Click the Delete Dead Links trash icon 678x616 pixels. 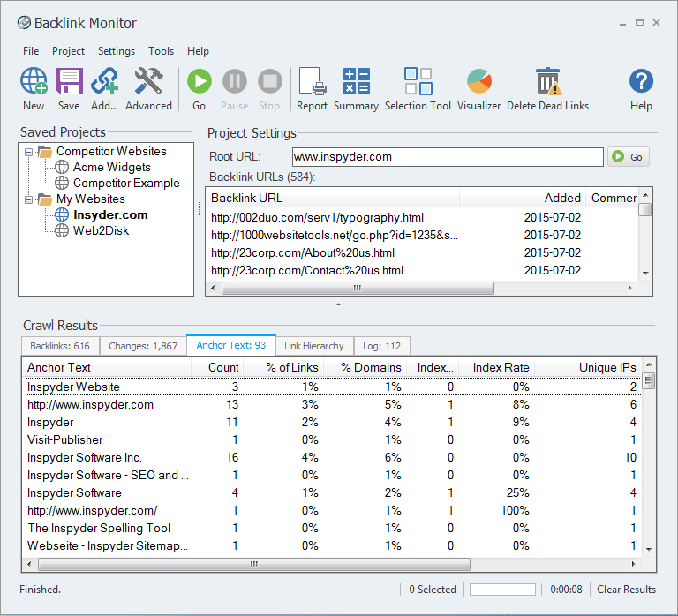click(548, 81)
